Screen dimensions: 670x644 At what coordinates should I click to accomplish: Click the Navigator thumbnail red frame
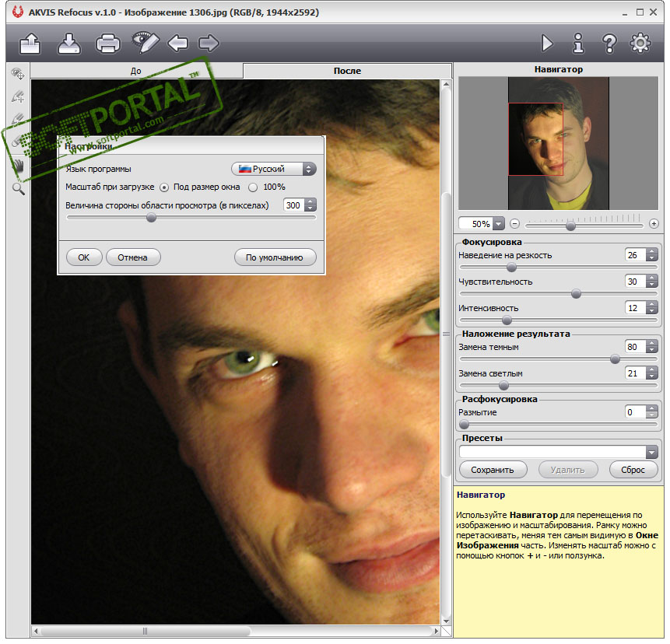click(535, 139)
